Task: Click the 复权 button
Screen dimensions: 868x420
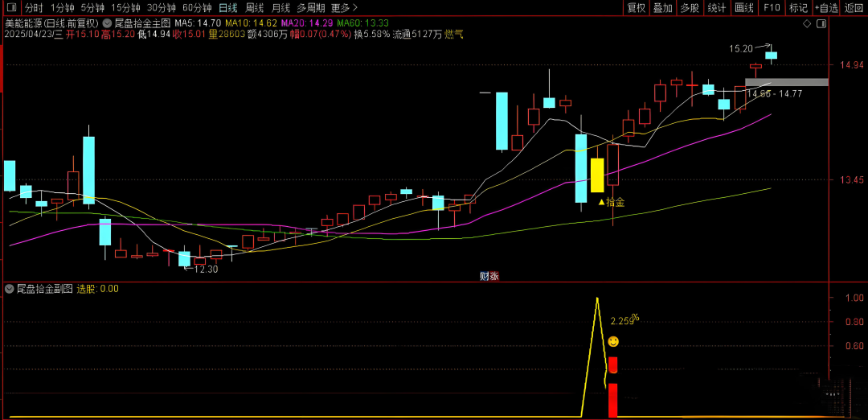Action: (637, 8)
